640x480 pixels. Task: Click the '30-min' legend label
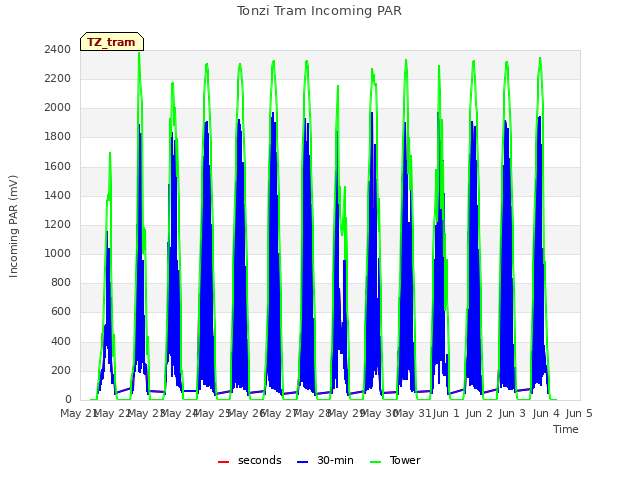tap(335, 460)
